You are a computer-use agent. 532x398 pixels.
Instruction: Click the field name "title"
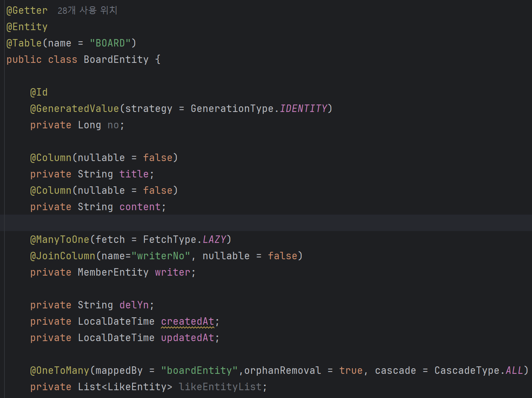click(x=134, y=174)
